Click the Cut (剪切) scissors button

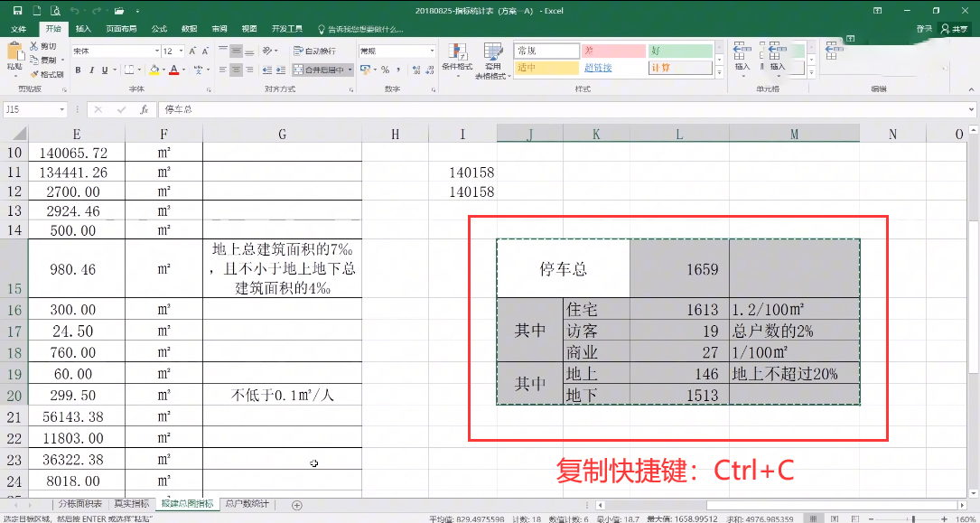43,46
